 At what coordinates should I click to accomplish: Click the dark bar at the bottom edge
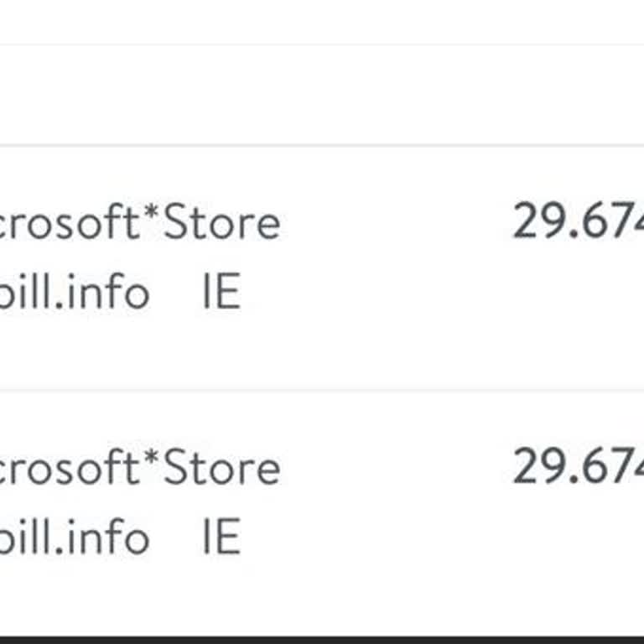(322, 639)
